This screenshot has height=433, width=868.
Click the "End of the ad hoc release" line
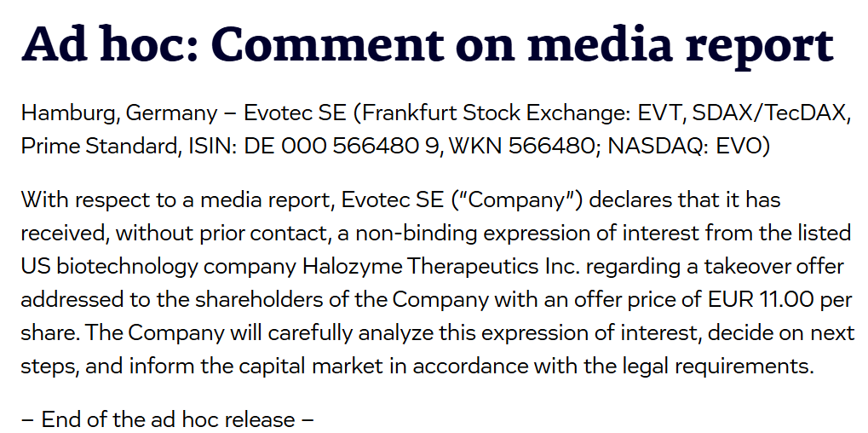tap(168, 419)
